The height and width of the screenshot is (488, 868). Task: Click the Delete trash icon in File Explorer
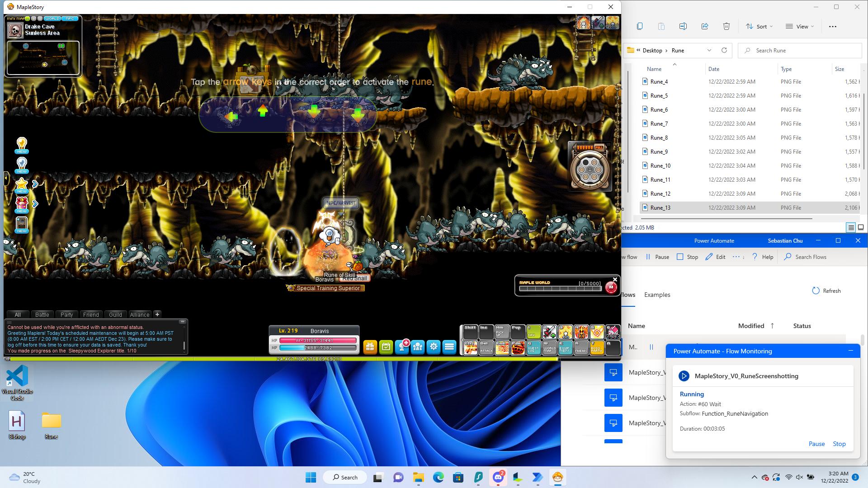(726, 26)
